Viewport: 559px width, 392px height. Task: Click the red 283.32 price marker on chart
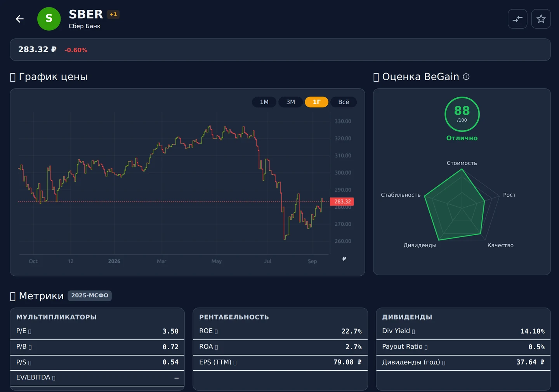[x=342, y=202]
